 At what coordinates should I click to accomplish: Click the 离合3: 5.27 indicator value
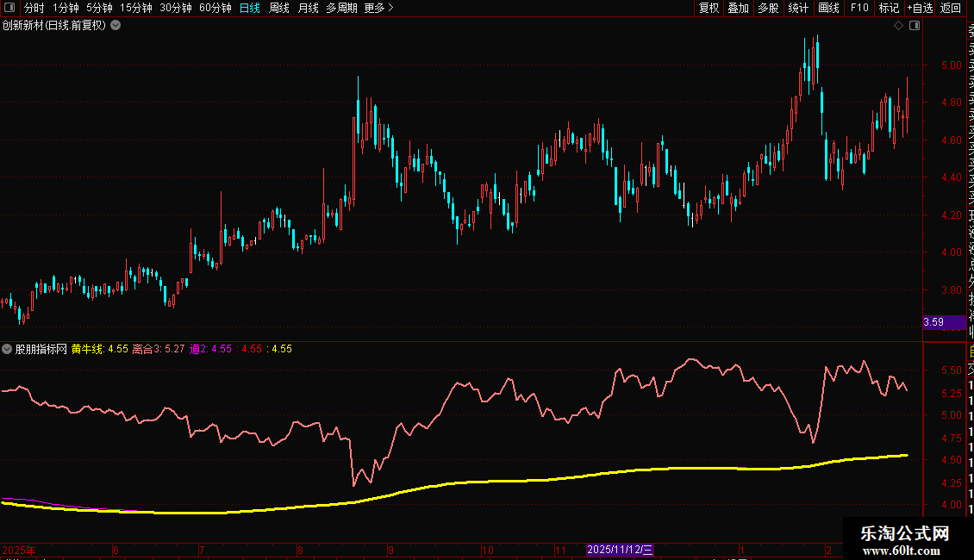coord(159,349)
